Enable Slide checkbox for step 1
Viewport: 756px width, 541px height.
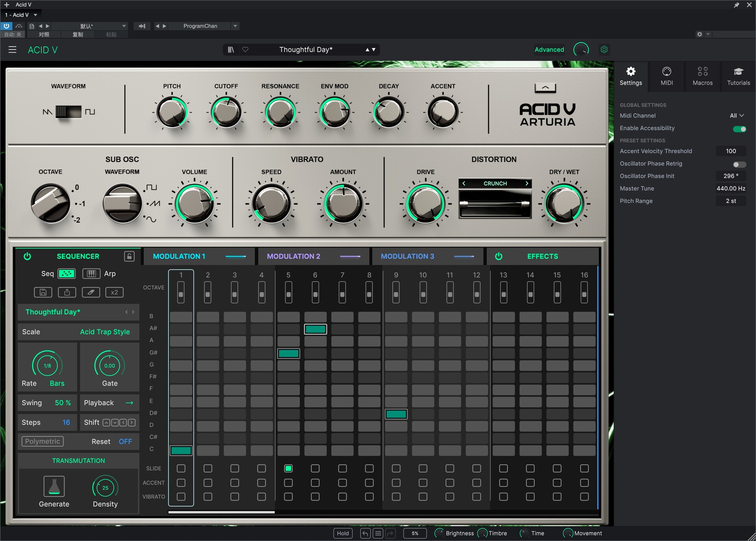181,469
